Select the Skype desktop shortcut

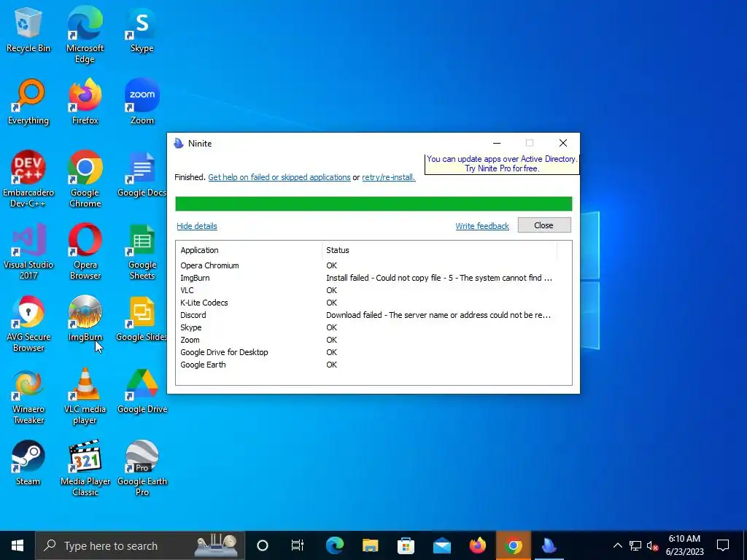point(142,30)
